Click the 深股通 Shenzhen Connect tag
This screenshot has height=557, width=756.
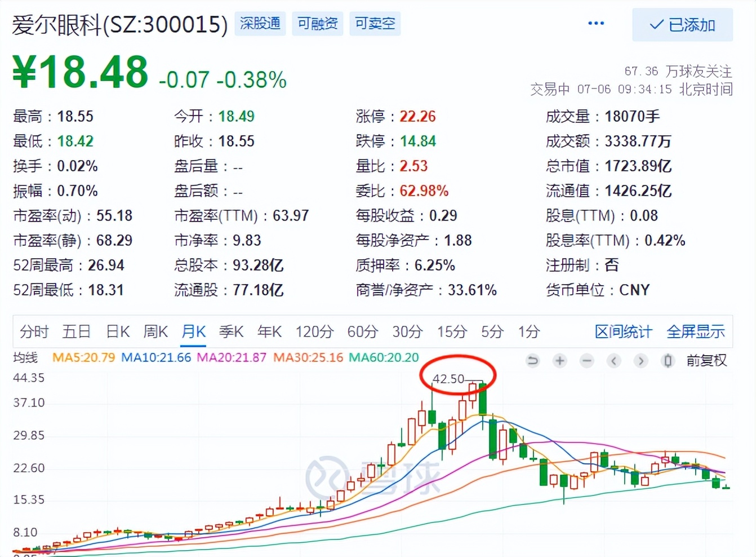[x=260, y=24]
